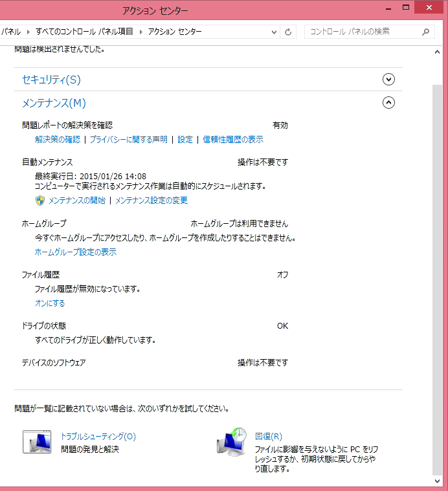Click the shield icon beside メンテナンスの開始
The width and height of the screenshot is (448, 491).
point(40,201)
